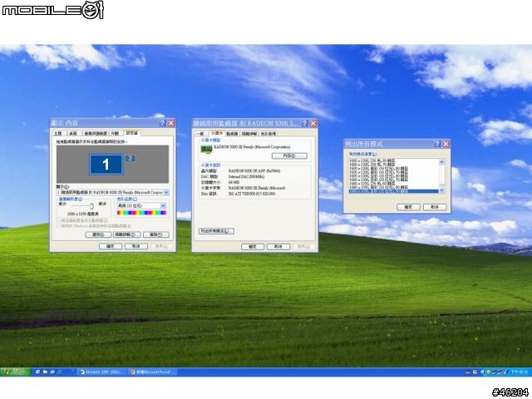Click the help question mark in List All Modes
Screen dimensions: 532x399
click(x=437, y=144)
